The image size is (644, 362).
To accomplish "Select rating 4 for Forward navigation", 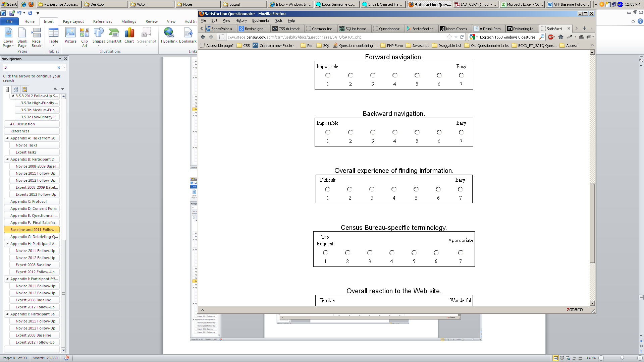I will (395, 75).
